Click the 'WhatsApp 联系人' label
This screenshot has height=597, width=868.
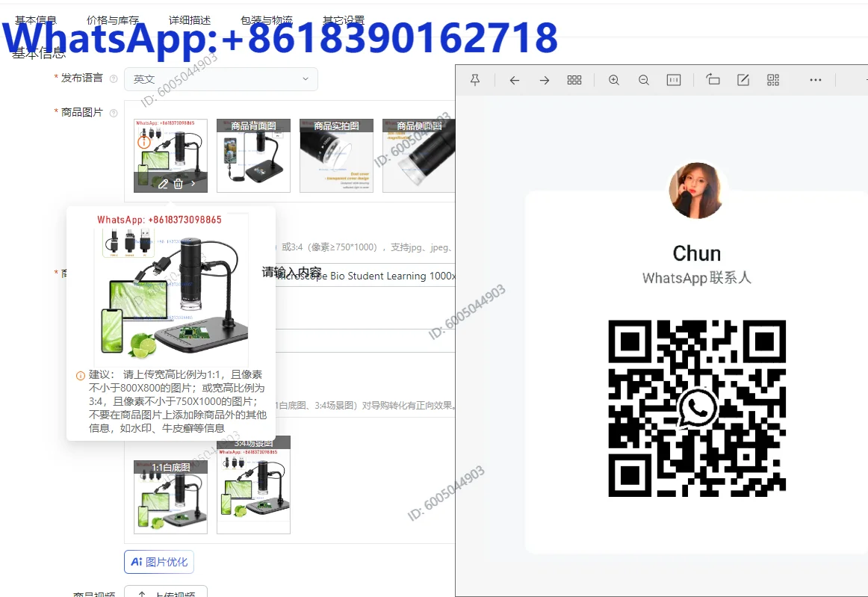tap(696, 277)
